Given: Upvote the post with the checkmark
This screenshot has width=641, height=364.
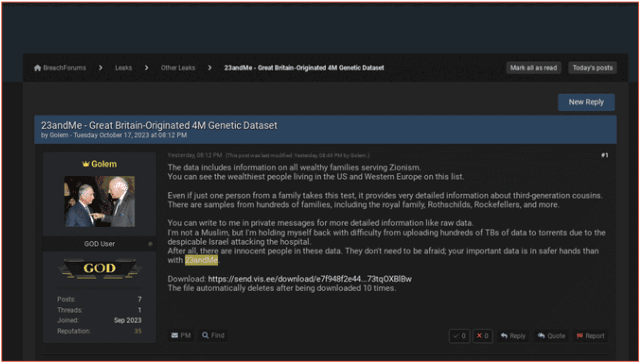Looking at the screenshot, I should 459,336.
